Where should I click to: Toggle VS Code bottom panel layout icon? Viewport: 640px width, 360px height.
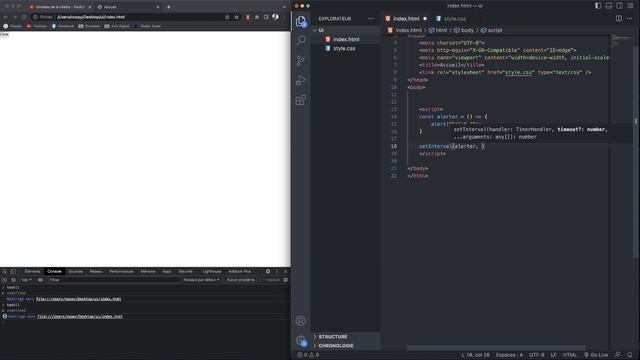(x=609, y=6)
